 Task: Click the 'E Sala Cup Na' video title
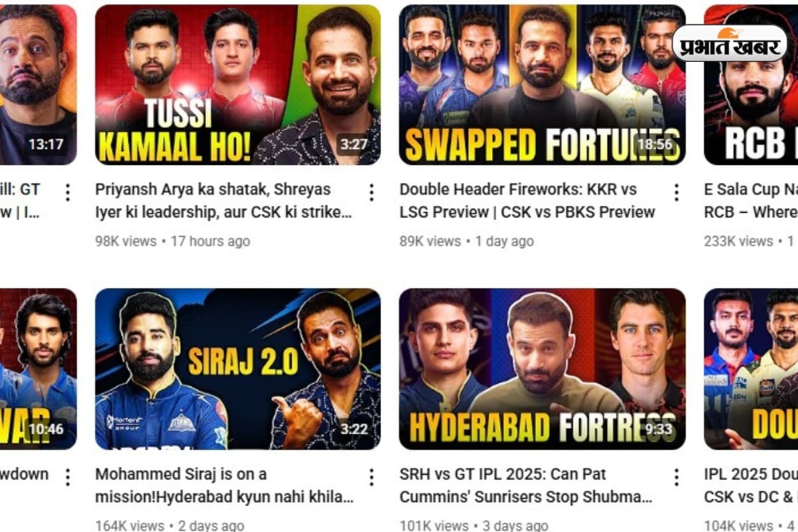tap(751, 201)
